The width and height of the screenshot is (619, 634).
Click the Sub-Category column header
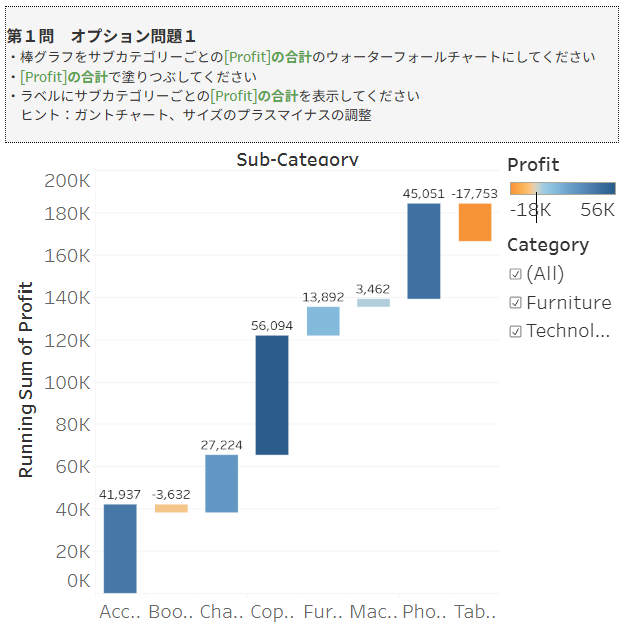297,160
